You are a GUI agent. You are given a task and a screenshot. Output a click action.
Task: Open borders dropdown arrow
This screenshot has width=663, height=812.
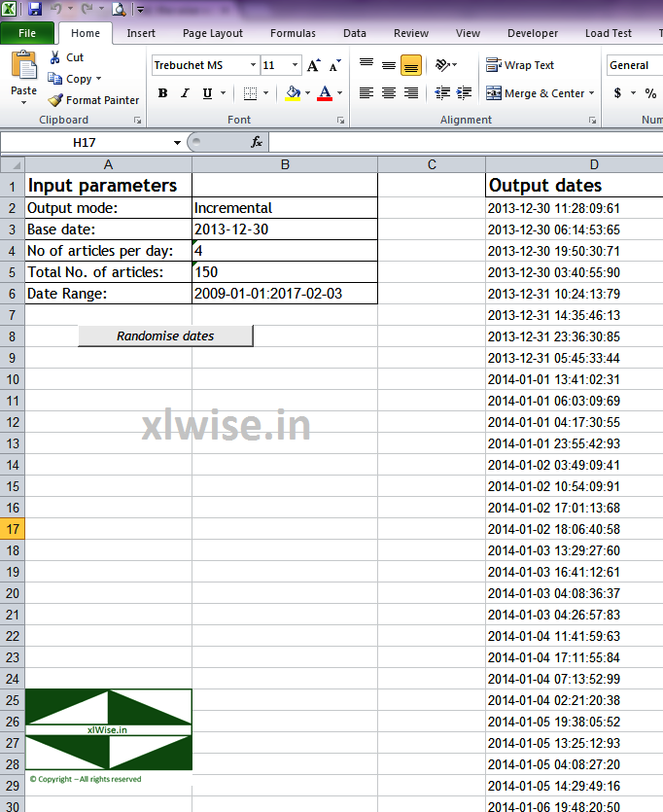click(266, 93)
